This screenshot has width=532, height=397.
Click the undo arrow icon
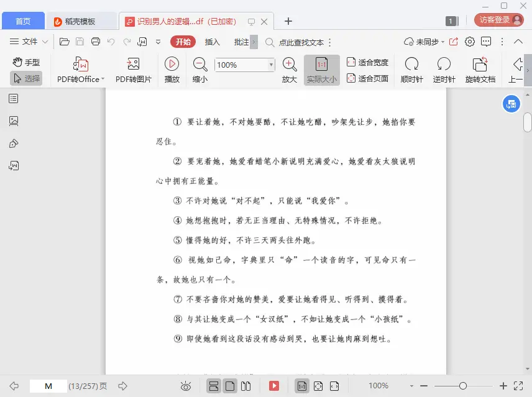click(x=111, y=42)
